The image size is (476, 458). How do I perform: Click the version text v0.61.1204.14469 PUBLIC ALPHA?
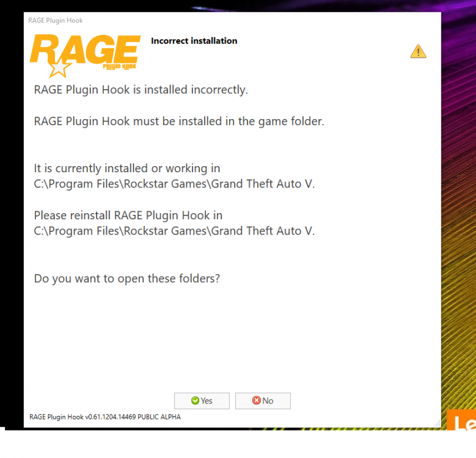(x=105, y=416)
